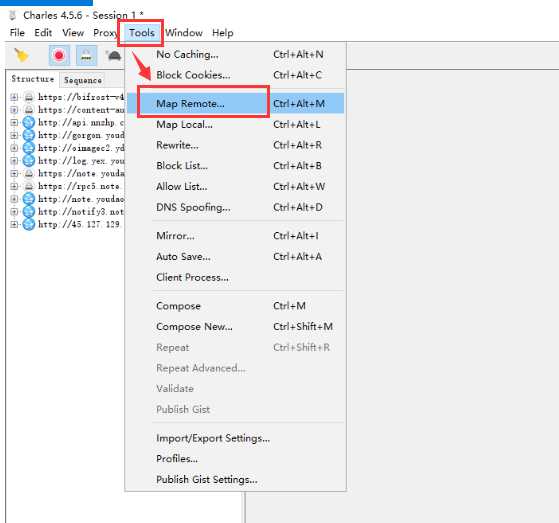Expand the https://content-au tree node
559x523 pixels.
pos(14,110)
